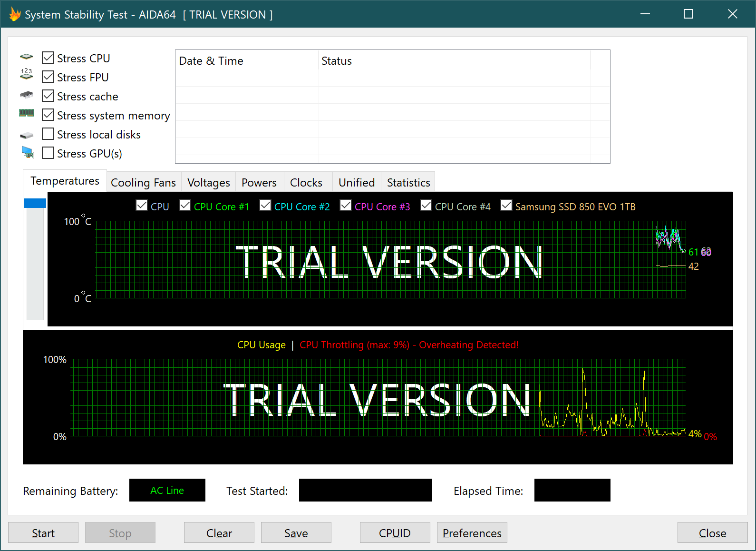Click the blue graph scale slider handle
The width and height of the screenshot is (756, 551).
pyautogui.click(x=35, y=204)
